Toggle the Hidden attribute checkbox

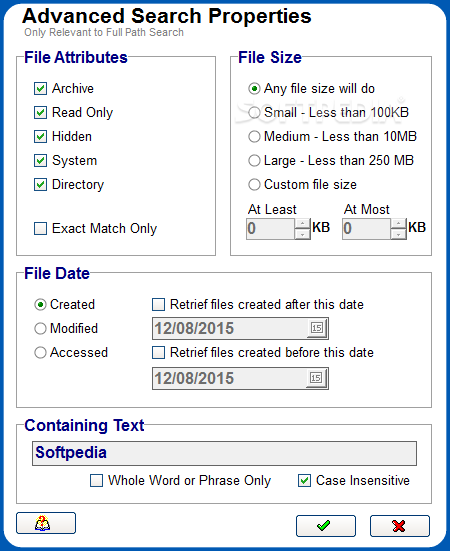[40, 136]
